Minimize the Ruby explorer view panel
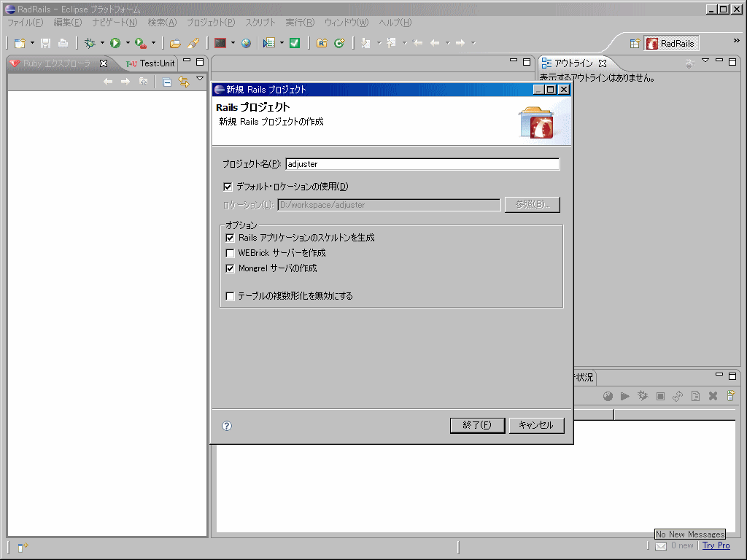The width and height of the screenshot is (747, 560). [x=187, y=61]
